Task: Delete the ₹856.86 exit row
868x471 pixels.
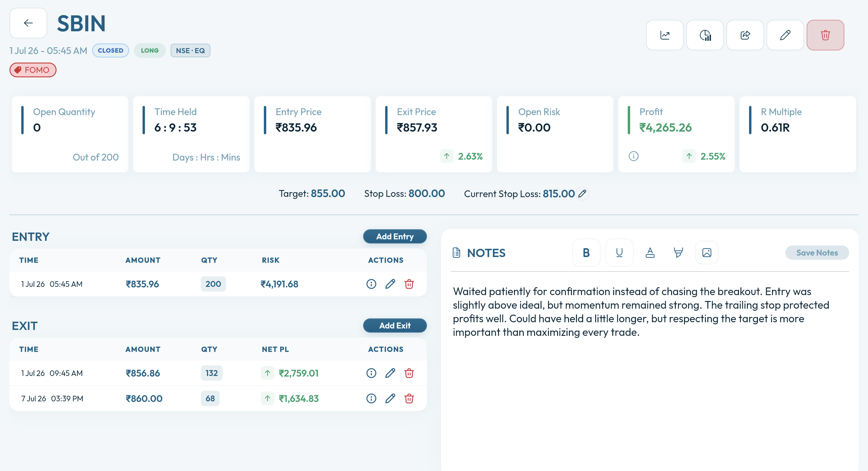Action: point(409,373)
